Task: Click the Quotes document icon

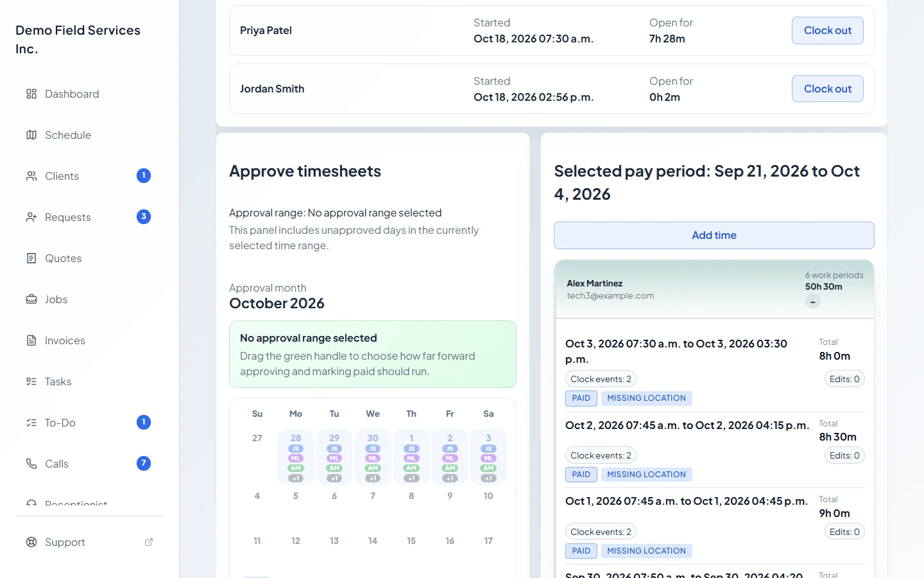Action: click(31, 258)
